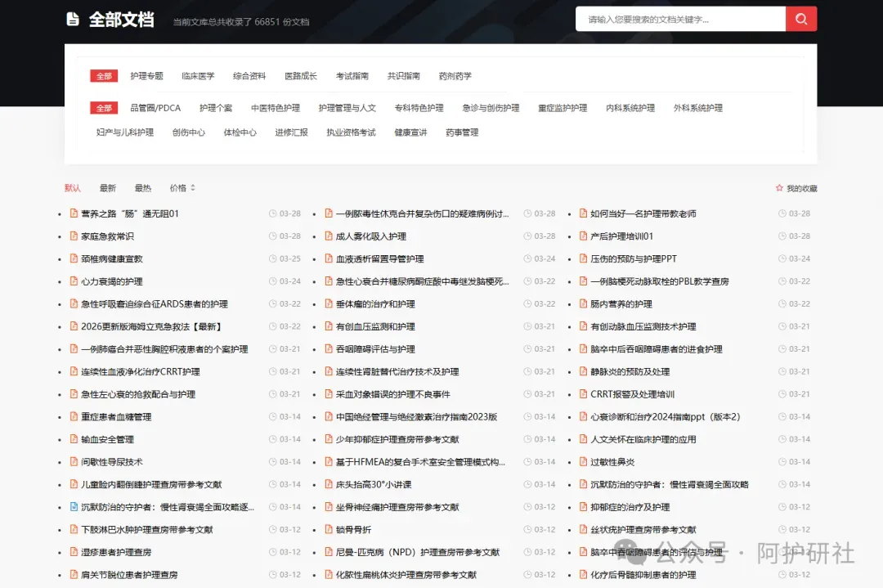Select 外科系统护理 subcategory
This screenshot has width=883, height=588.
697,108
